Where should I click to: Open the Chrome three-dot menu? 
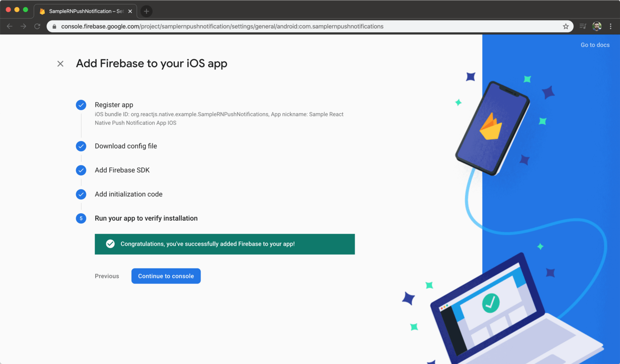click(x=611, y=27)
